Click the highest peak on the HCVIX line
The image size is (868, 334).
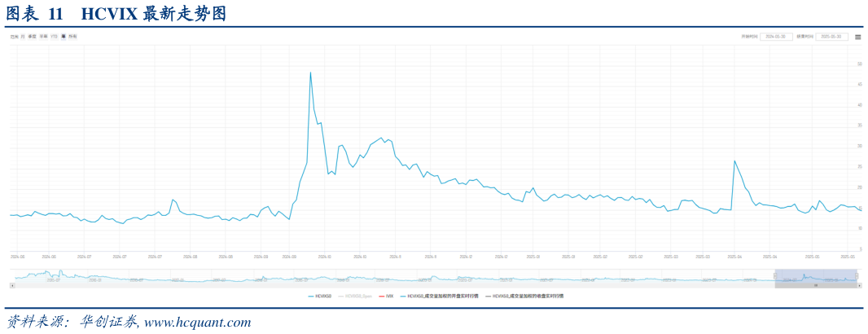coord(310,73)
